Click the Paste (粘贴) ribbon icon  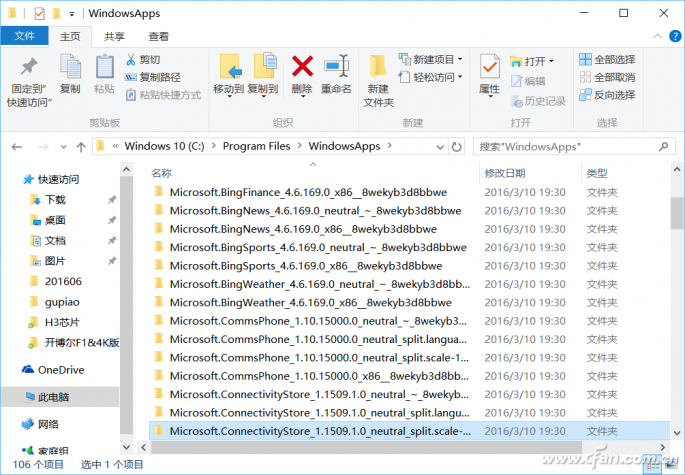click(104, 67)
